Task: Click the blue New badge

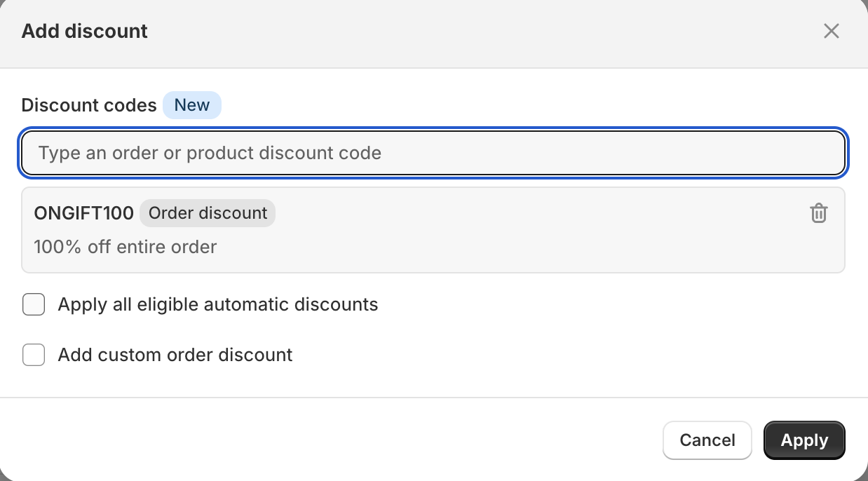Action: pyautogui.click(x=192, y=105)
